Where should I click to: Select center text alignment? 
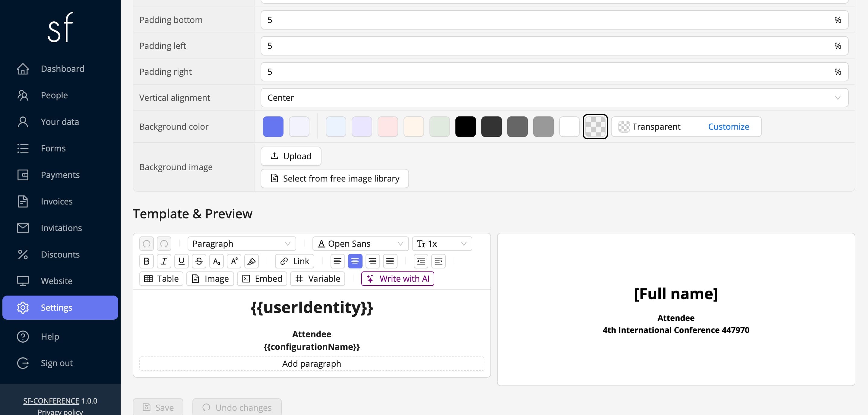[355, 261]
